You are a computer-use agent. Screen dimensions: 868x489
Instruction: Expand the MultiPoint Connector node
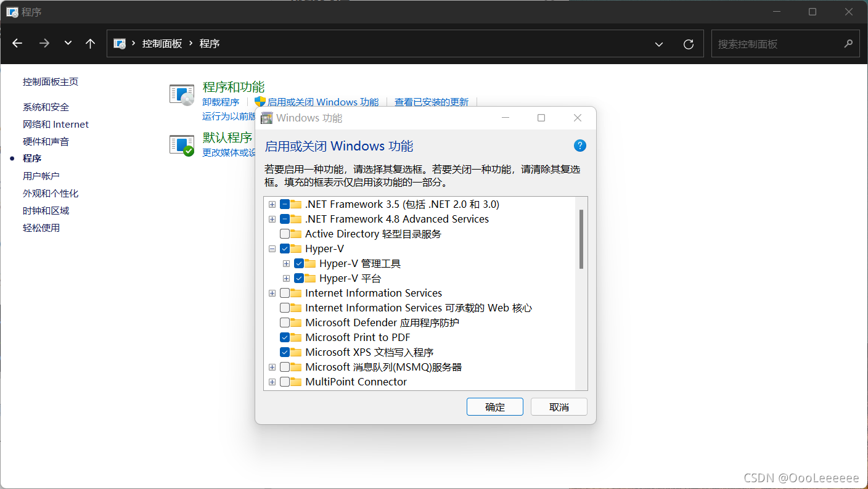[x=272, y=382]
